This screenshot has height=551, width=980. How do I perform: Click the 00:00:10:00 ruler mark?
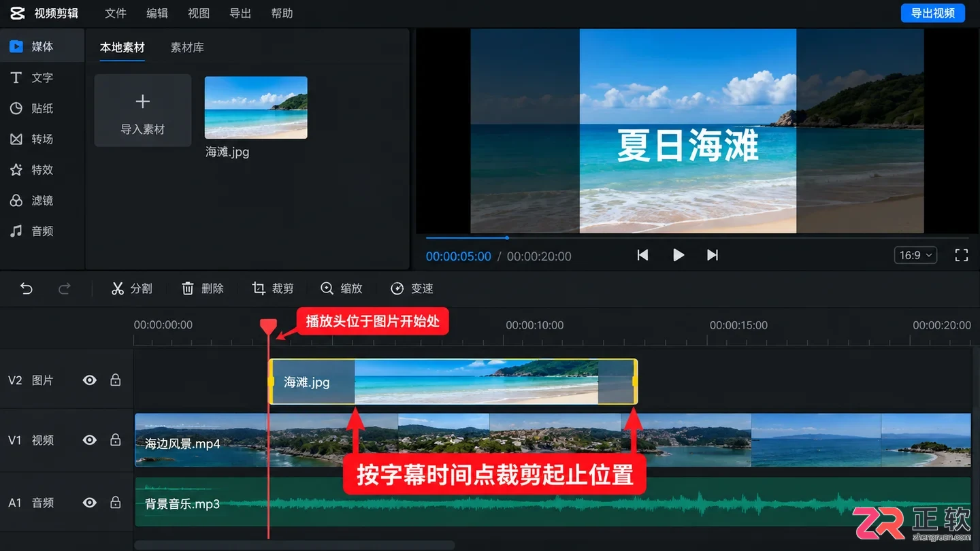(534, 325)
